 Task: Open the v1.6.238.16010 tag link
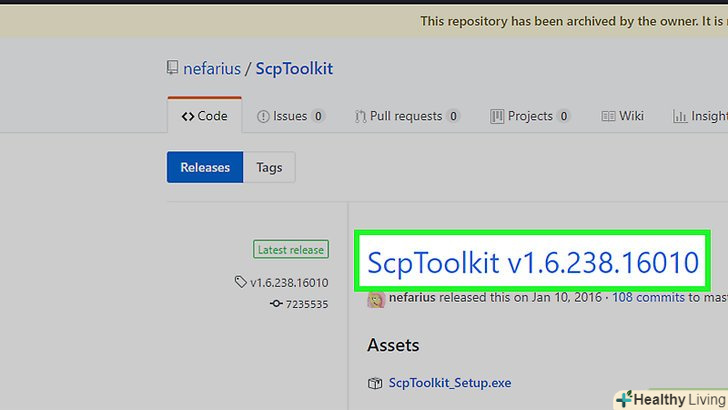point(289,283)
